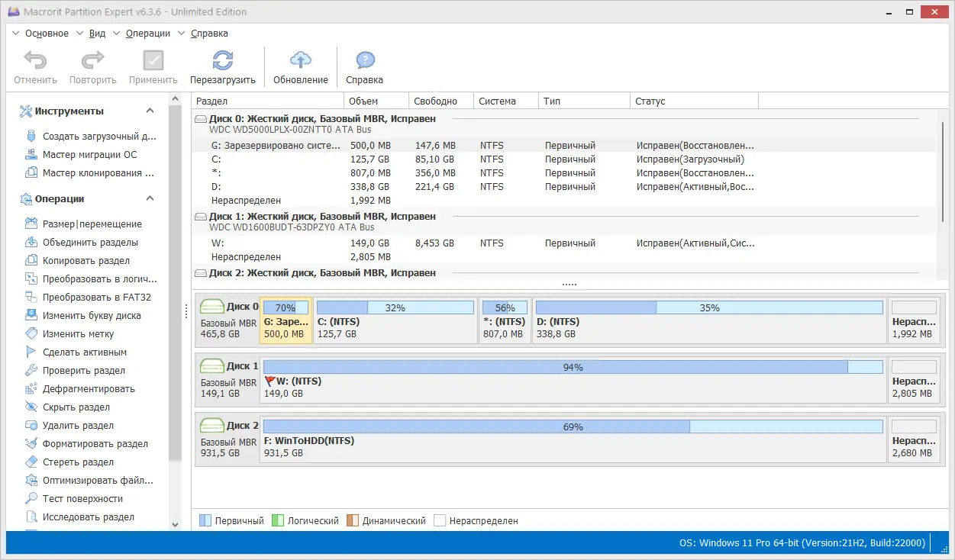Select D: partition row in the list
This screenshot has width=955, height=560.
click(x=216, y=187)
